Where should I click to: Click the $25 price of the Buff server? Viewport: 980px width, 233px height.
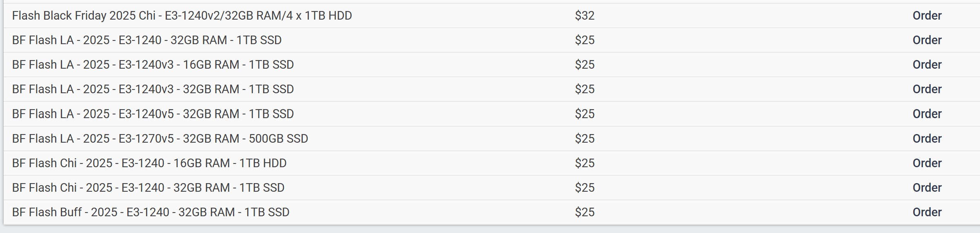point(585,212)
